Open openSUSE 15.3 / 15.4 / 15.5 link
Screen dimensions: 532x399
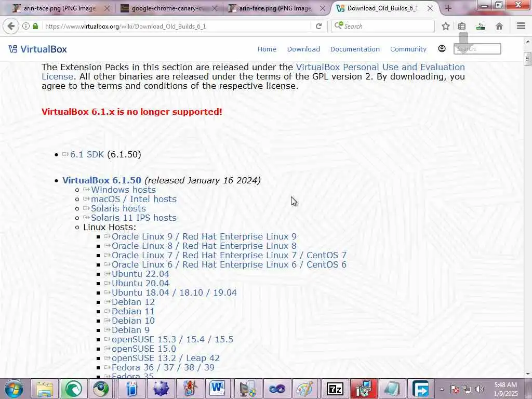point(172,339)
